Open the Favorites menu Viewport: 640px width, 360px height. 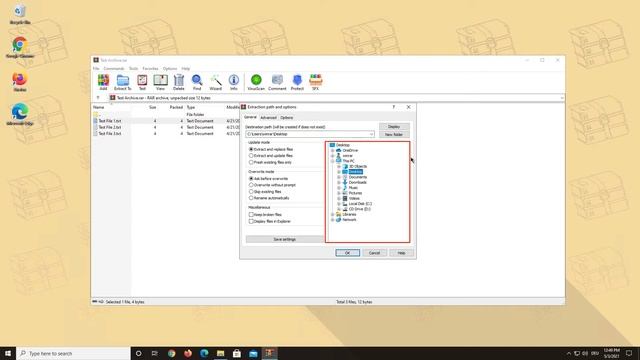coord(150,69)
